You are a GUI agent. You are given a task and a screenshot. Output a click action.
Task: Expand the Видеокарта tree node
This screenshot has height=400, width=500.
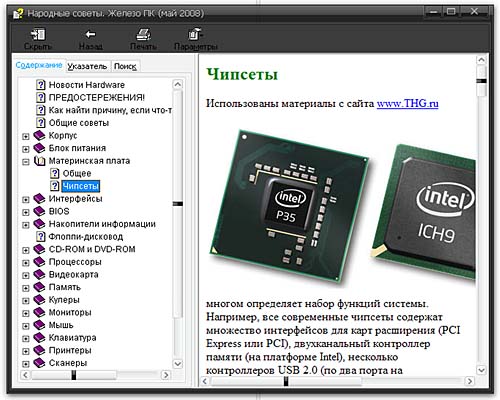click(25, 276)
